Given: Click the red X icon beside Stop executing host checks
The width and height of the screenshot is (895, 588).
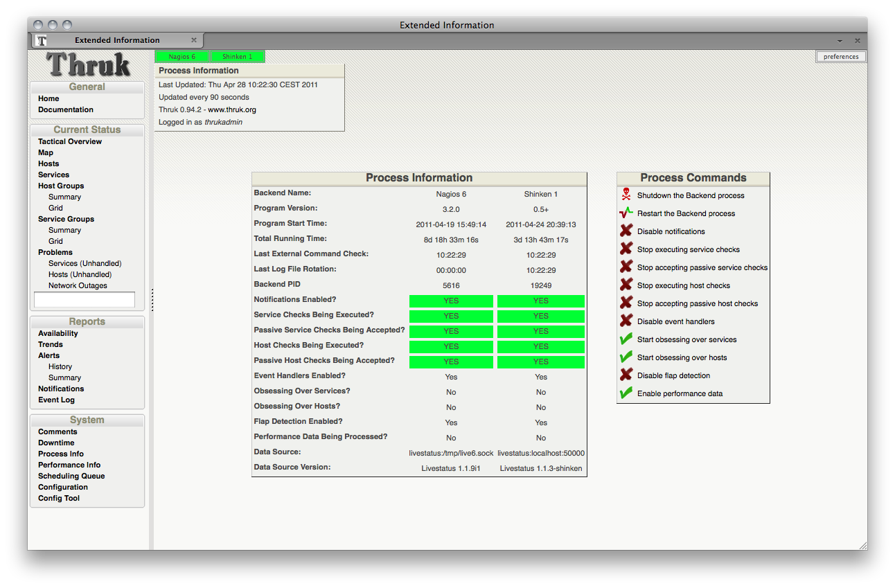Looking at the screenshot, I should (626, 285).
